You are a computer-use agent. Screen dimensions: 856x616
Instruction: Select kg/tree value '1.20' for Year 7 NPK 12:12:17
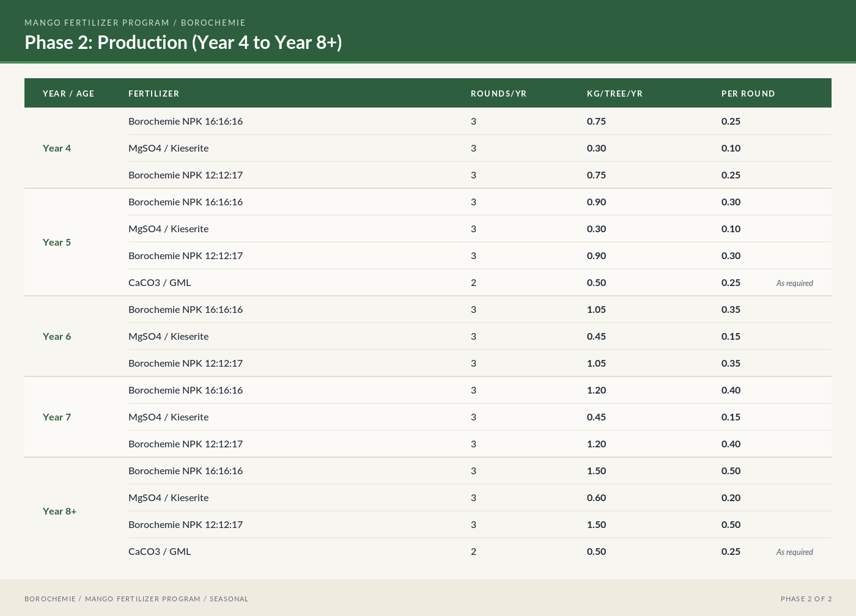pyautogui.click(x=597, y=444)
